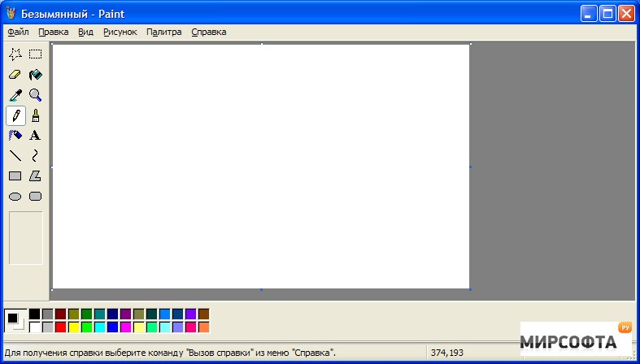Select the Polygon tool
The height and width of the screenshot is (364, 640).
click(36, 176)
